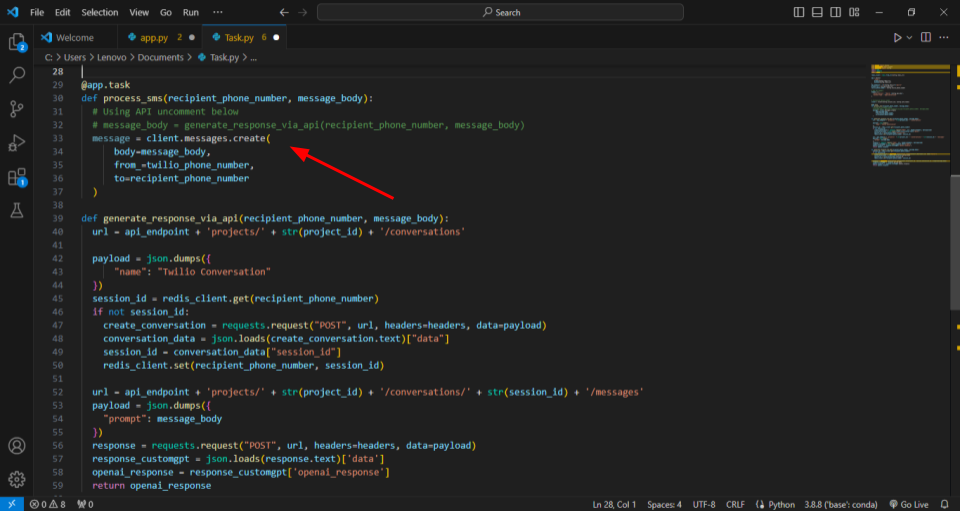Image resolution: width=960 pixels, height=511 pixels.
Task: Open the Accounts icon menu
Action: tap(17, 446)
